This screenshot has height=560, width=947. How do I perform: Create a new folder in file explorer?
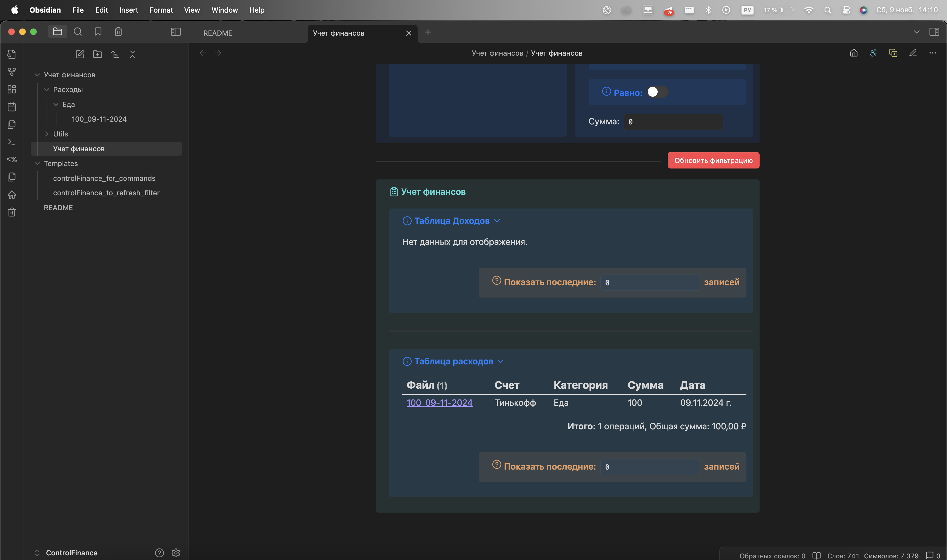click(x=97, y=54)
